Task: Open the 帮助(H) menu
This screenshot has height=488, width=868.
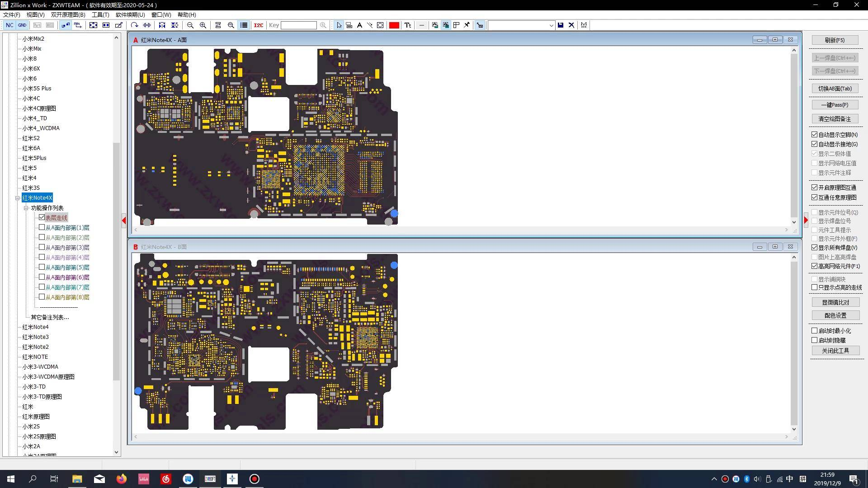Action: (186, 15)
